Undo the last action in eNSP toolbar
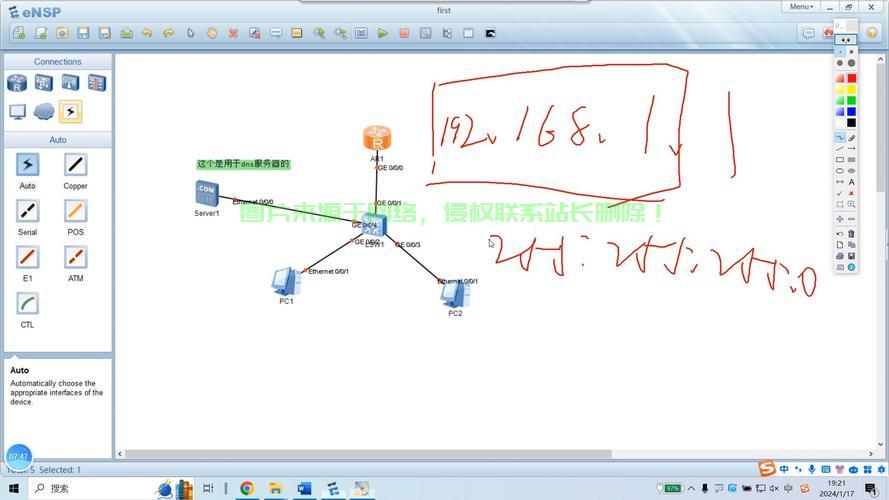This screenshot has height=500, width=889. [147, 33]
